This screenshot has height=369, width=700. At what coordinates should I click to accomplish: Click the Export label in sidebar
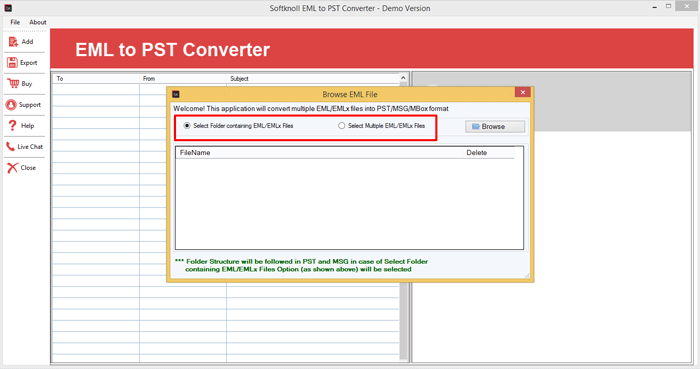coord(29,63)
